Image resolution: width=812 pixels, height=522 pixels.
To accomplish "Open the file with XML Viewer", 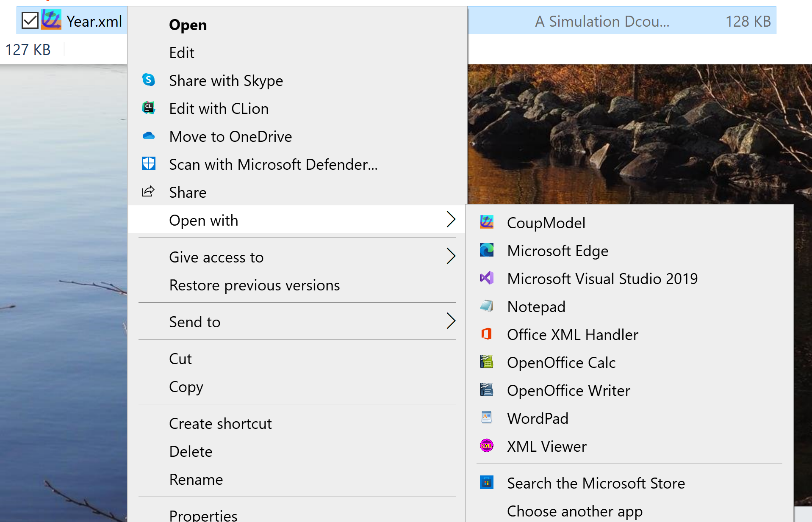I will coord(629,446).
